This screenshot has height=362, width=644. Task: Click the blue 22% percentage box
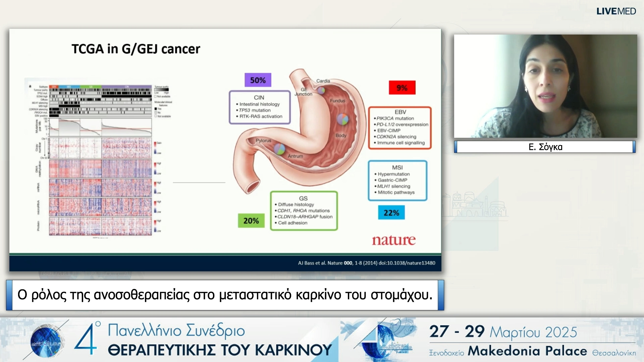(392, 213)
